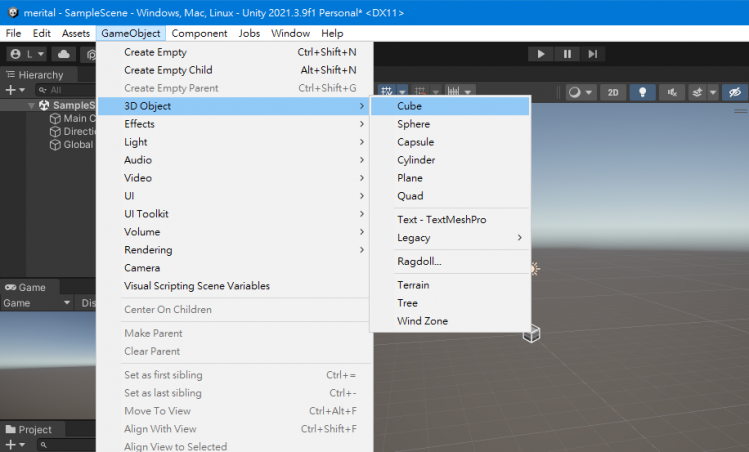Select Global Volume object in Hierarchy
This screenshot has width=749, height=452.
coord(72,145)
